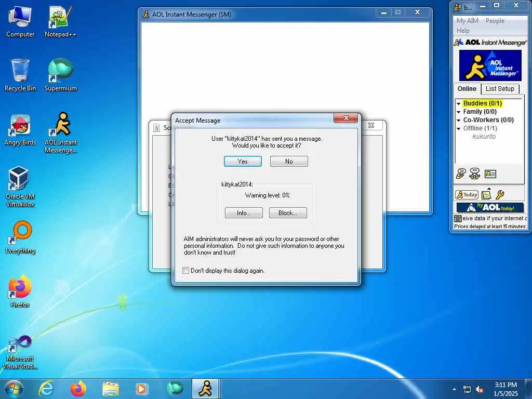The height and width of the screenshot is (399, 532).
Task: Switch to the Online tab
Action: (467, 88)
